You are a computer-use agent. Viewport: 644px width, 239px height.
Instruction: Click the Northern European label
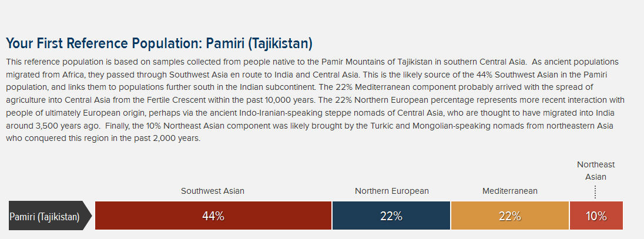click(392, 191)
